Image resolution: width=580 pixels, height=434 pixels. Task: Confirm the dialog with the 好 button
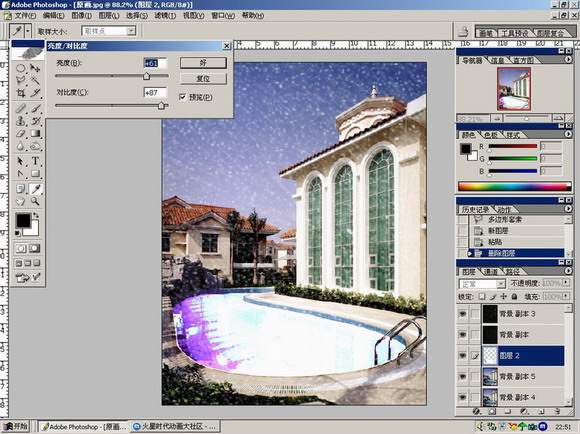pos(203,63)
